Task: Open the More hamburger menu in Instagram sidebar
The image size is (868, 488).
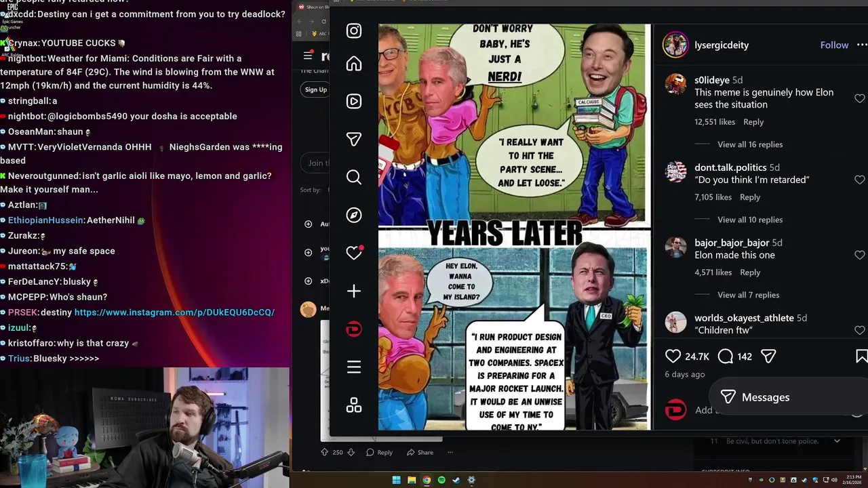Action: point(353,367)
